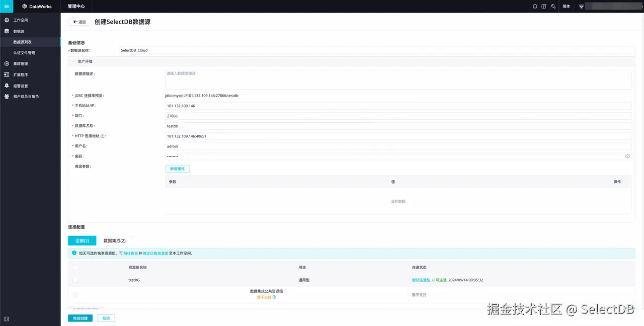This screenshot has width=644, height=326.
Task: Click the 暂不支持 help icon
Action: [274, 297]
